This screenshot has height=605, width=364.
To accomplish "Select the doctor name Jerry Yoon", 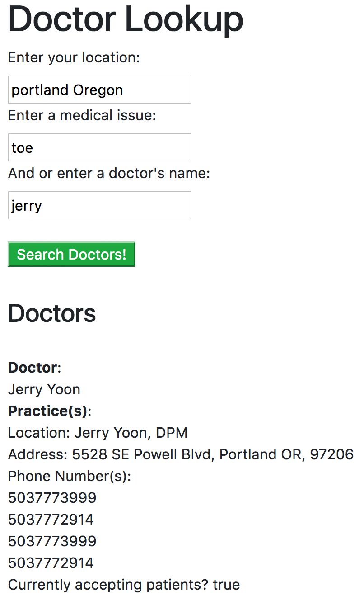I will [x=44, y=389].
